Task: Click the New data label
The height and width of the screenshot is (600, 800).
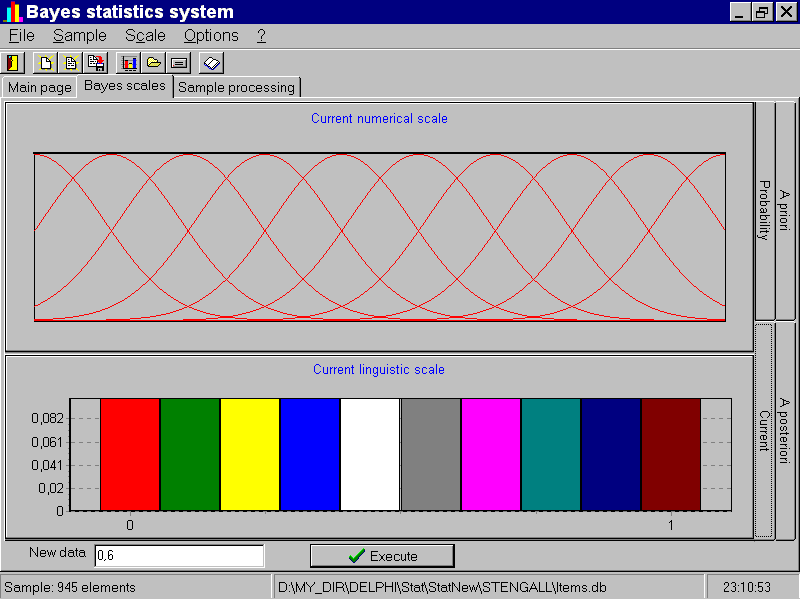Action: (57, 553)
